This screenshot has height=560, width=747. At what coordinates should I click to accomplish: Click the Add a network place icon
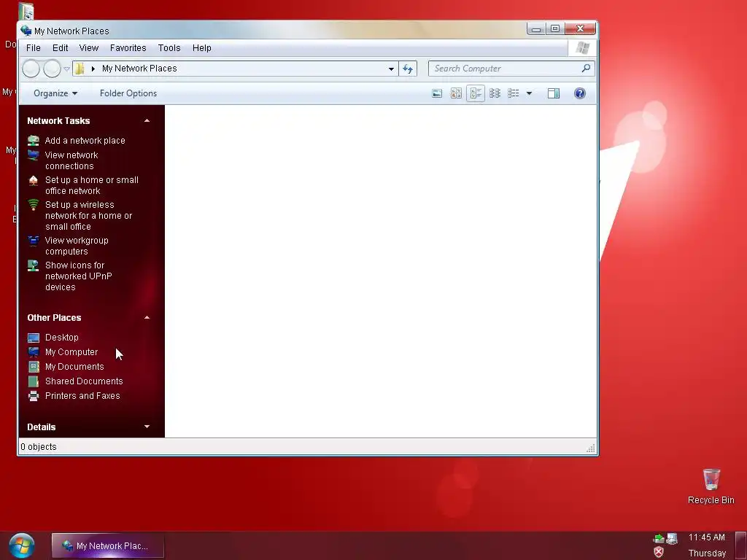[34, 141]
